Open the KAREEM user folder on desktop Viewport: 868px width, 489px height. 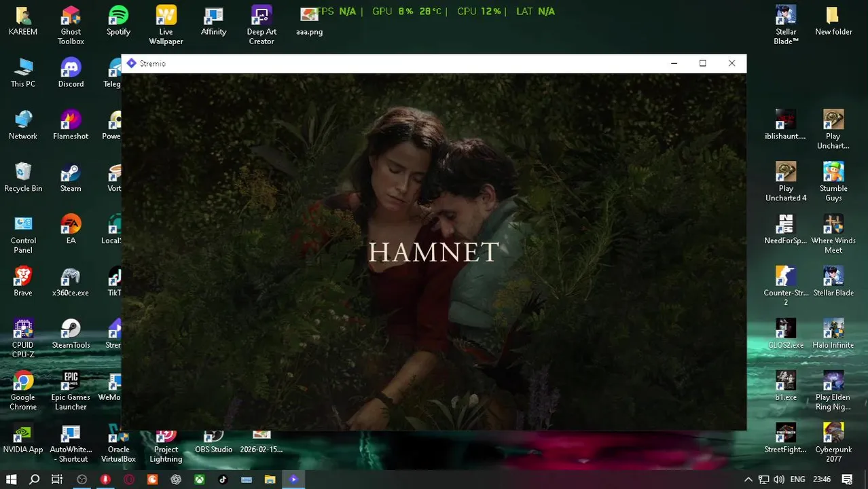[23, 21]
